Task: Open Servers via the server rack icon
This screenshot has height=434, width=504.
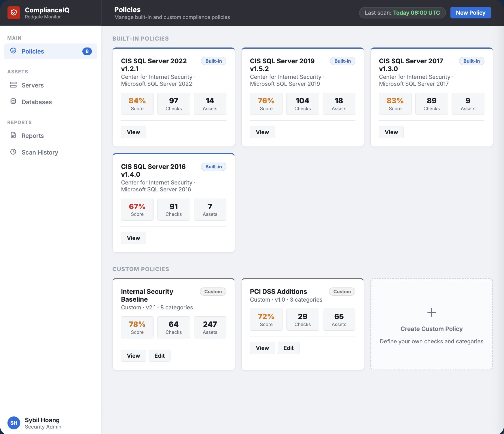Action: [14, 85]
